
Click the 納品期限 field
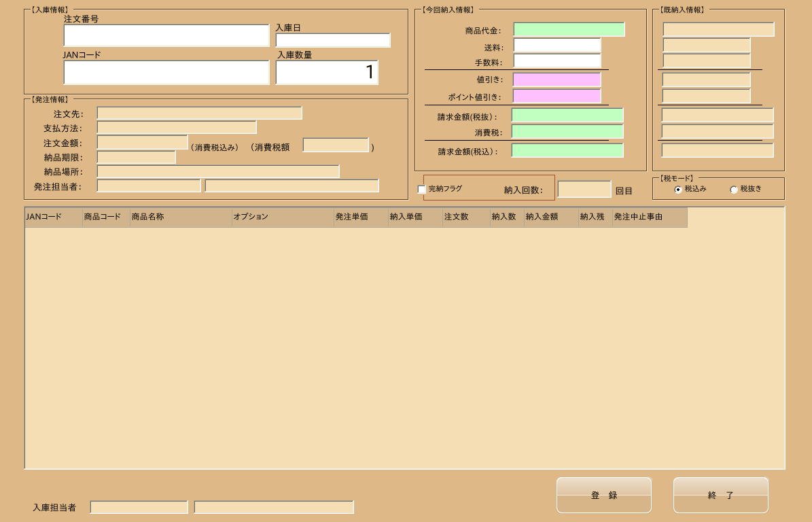pyautogui.click(x=136, y=157)
